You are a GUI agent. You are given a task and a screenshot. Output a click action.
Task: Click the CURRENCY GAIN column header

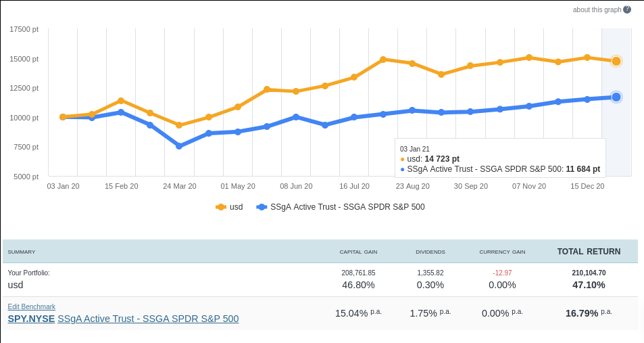click(502, 252)
